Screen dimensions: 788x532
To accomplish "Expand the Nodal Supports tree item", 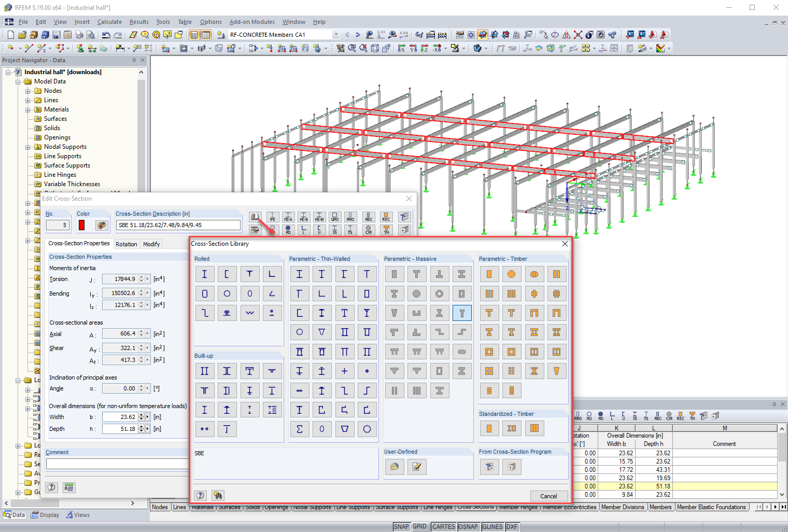I will coord(28,147).
